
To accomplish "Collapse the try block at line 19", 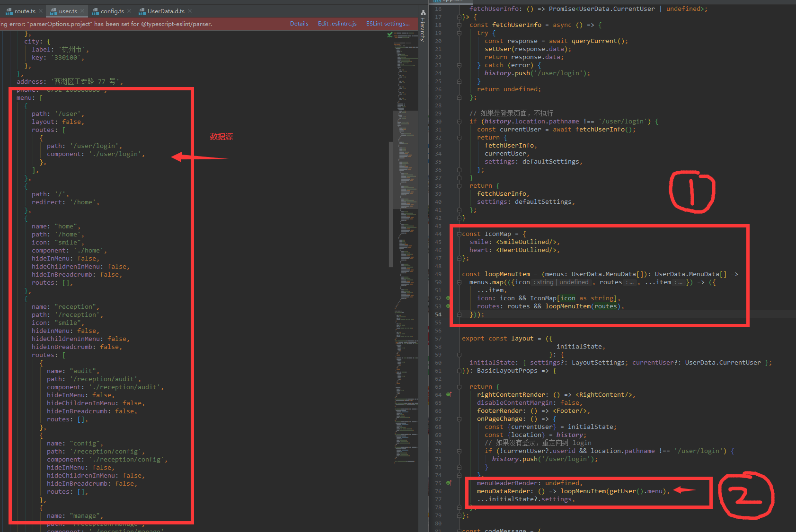I will pos(459,33).
